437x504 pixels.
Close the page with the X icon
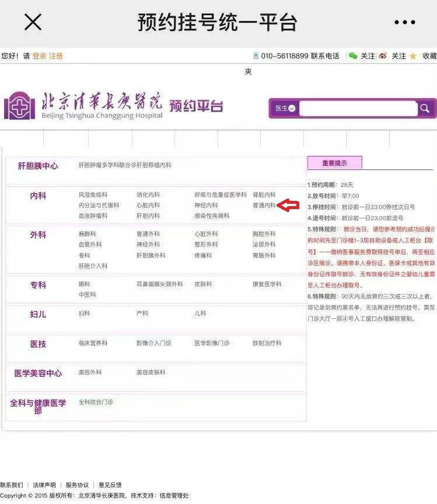coord(33,22)
